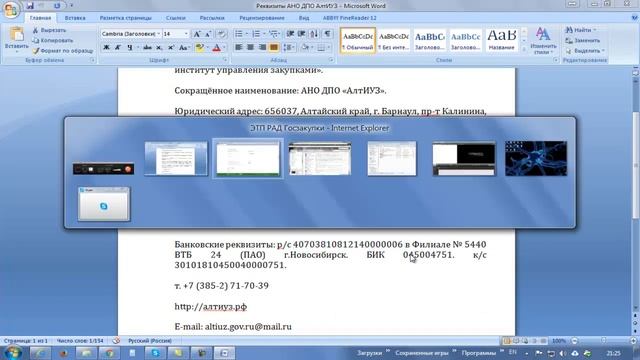This screenshot has width=640, height=360.
Task: Clear formatting with the eraser icon
Action: point(222,34)
